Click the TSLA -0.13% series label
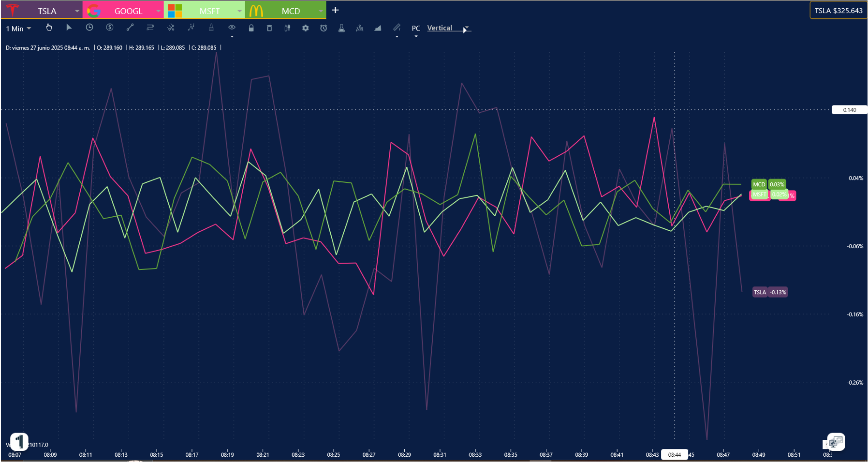This screenshot has height=463, width=868. click(x=770, y=292)
